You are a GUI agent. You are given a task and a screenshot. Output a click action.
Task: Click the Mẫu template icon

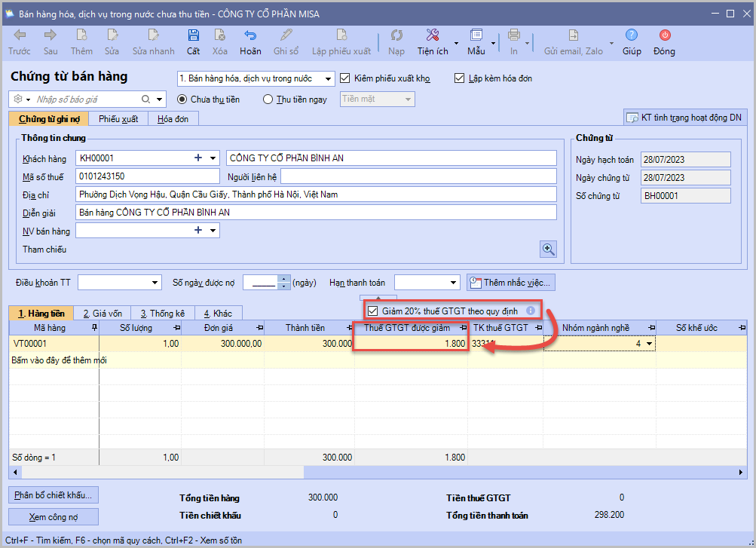pyautogui.click(x=476, y=35)
